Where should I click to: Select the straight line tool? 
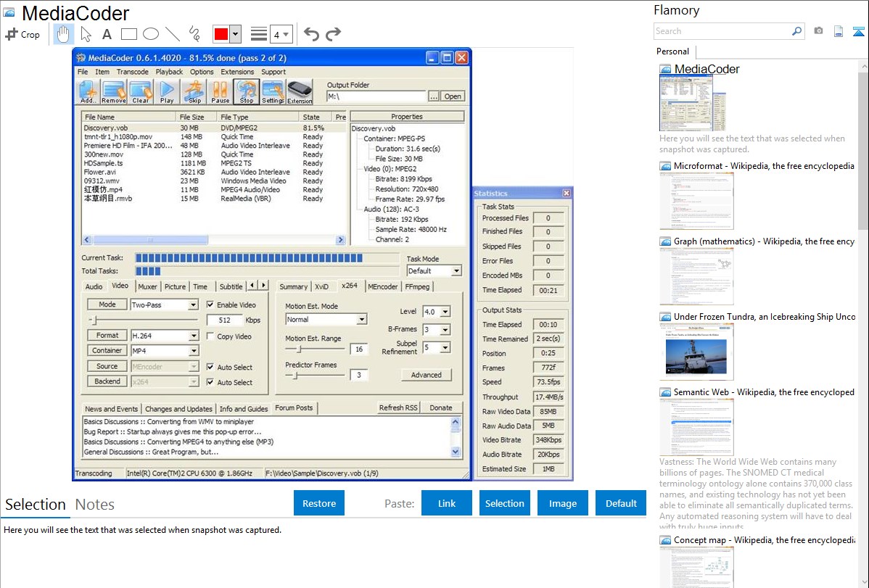[173, 34]
